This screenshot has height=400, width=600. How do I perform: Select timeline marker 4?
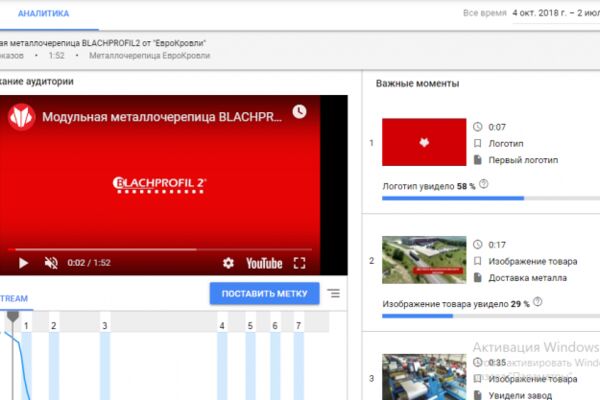[222, 326]
